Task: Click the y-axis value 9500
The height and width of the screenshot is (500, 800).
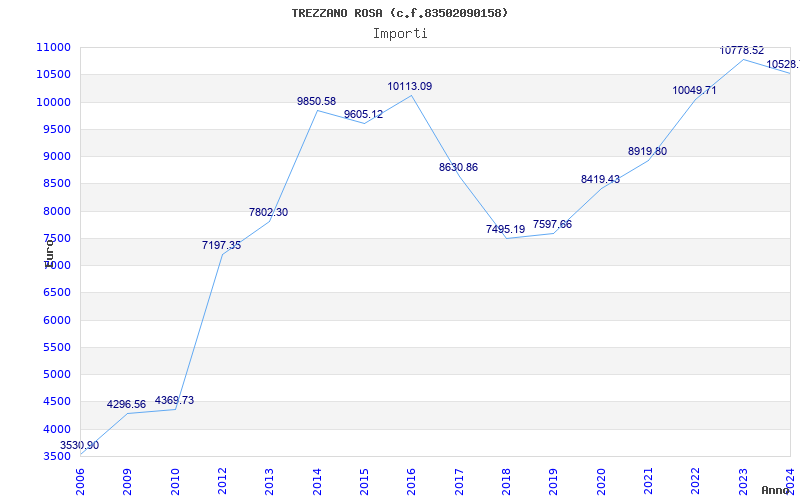Action: 57,129
